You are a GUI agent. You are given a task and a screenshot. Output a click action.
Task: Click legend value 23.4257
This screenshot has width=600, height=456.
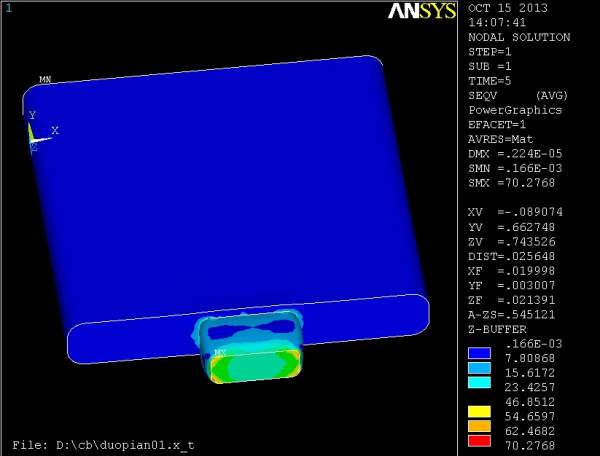pos(530,388)
